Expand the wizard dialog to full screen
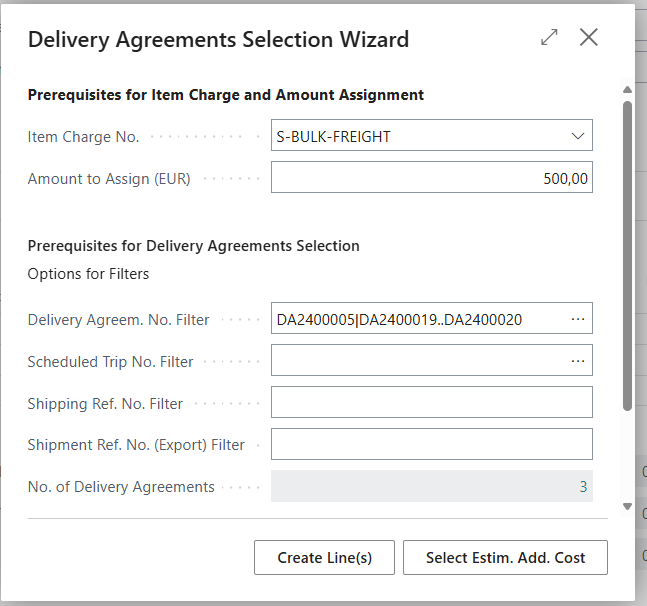The height and width of the screenshot is (606, 647). pyautogui.click(x=549, y=38)
